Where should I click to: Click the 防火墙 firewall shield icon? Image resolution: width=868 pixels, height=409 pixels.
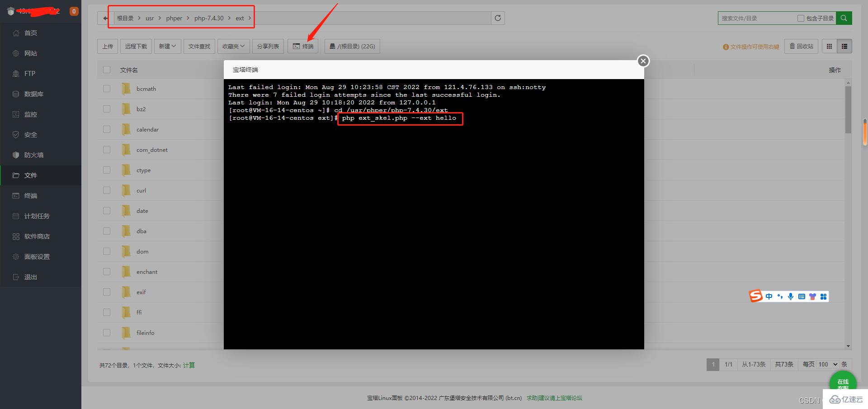point(16,155)
